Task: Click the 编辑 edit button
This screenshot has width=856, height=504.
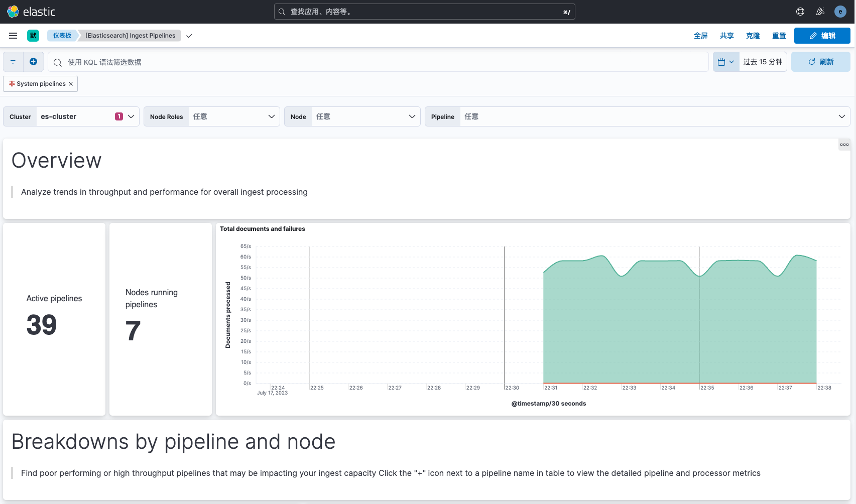Action: pyautogui.click(x=822, y=36)
